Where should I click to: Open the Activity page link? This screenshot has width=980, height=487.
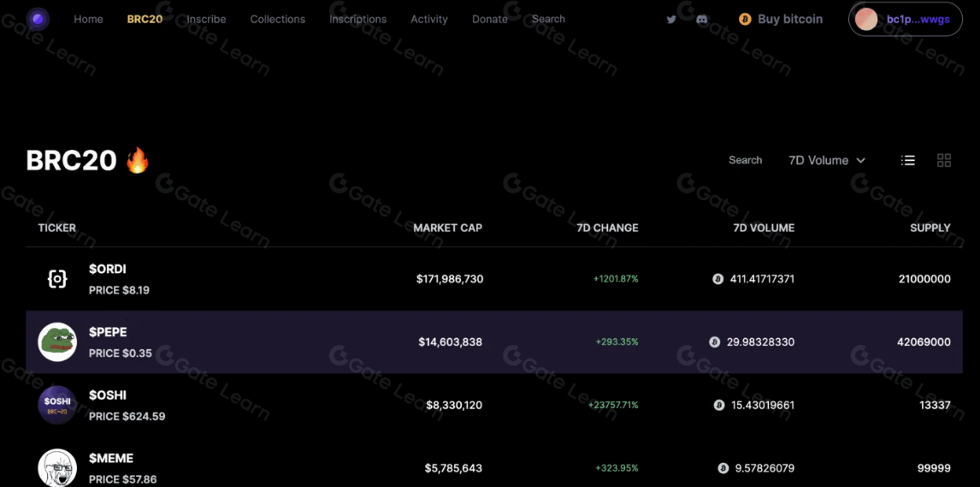point(428,19)
